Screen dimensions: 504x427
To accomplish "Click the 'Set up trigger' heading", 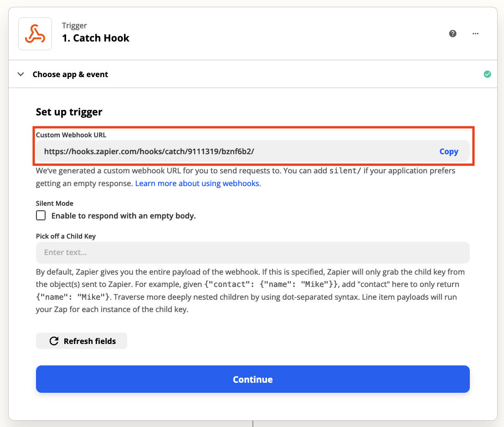I will [69, 112].
